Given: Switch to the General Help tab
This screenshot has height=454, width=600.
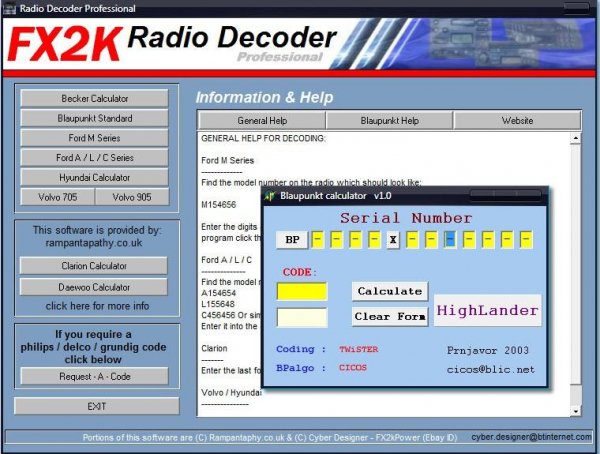Looking at the screenshot, I should coord(262,121).
